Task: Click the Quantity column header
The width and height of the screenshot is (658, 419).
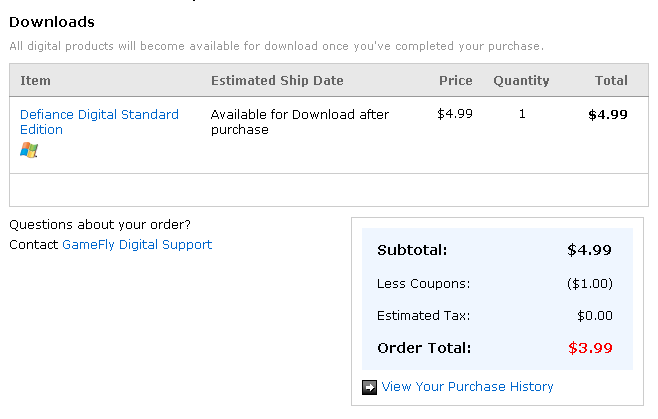Action: click(x=521, y=80)
